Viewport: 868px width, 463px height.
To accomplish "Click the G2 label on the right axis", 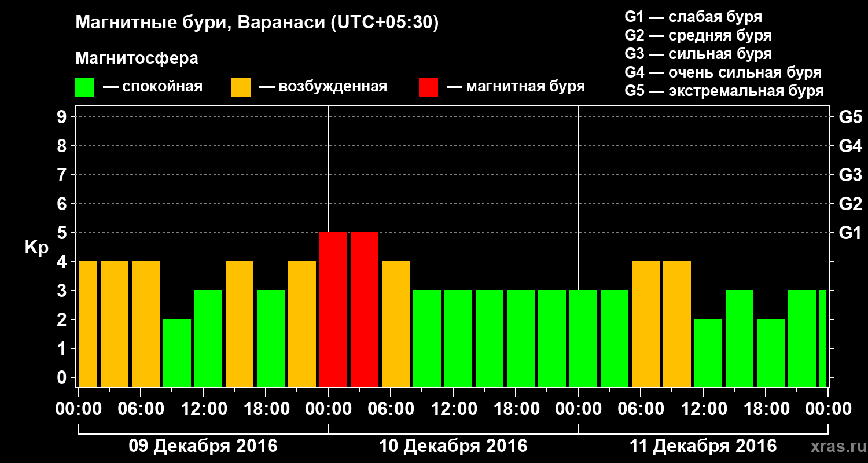I will coord(850,204).
